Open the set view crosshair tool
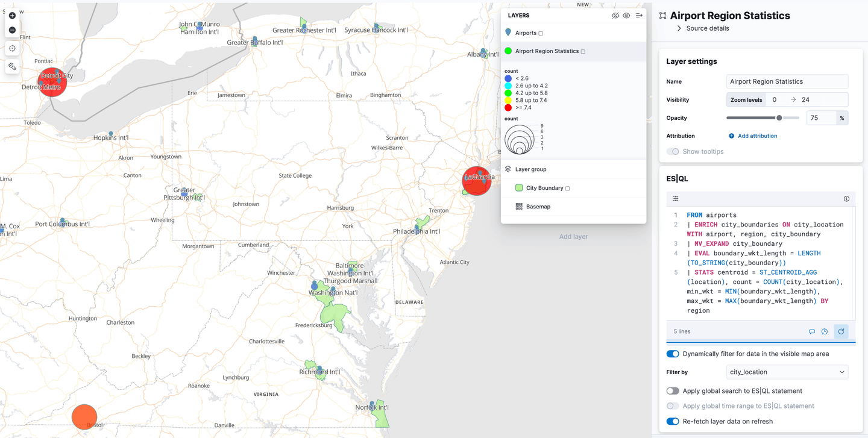Viewport: 868px width, 438px height. [12, 48]
